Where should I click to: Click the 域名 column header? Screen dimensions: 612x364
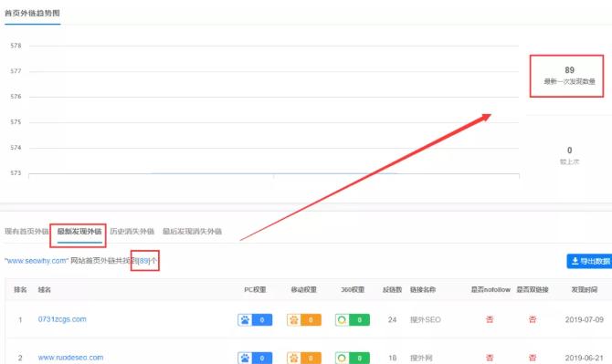coord(44,289)
